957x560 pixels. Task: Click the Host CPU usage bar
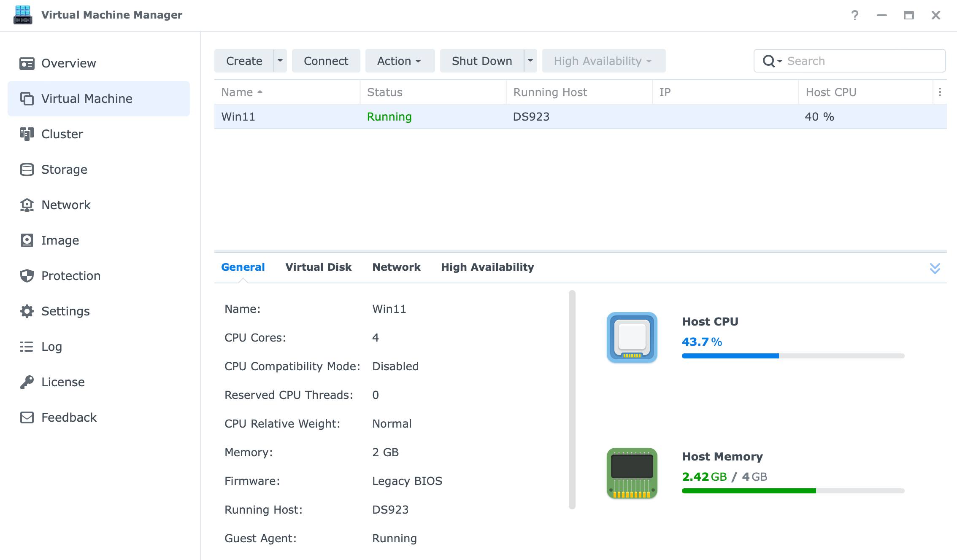(x=793, y=356)
